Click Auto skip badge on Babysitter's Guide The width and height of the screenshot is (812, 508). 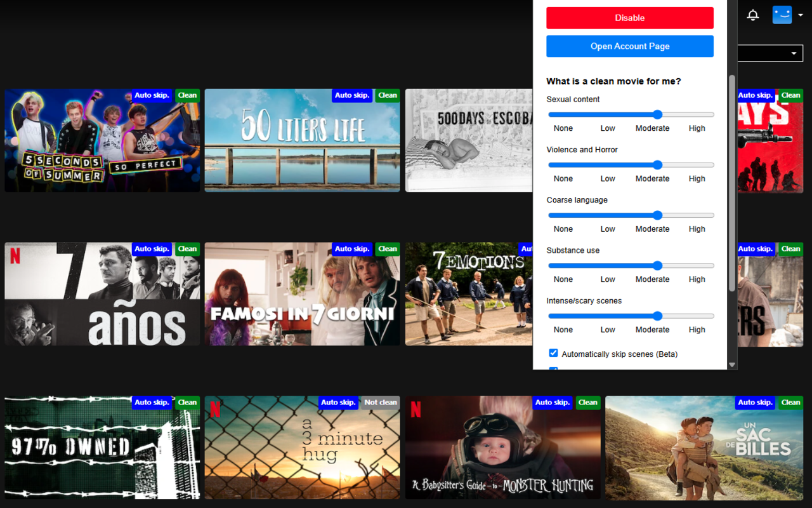(553, 403)
